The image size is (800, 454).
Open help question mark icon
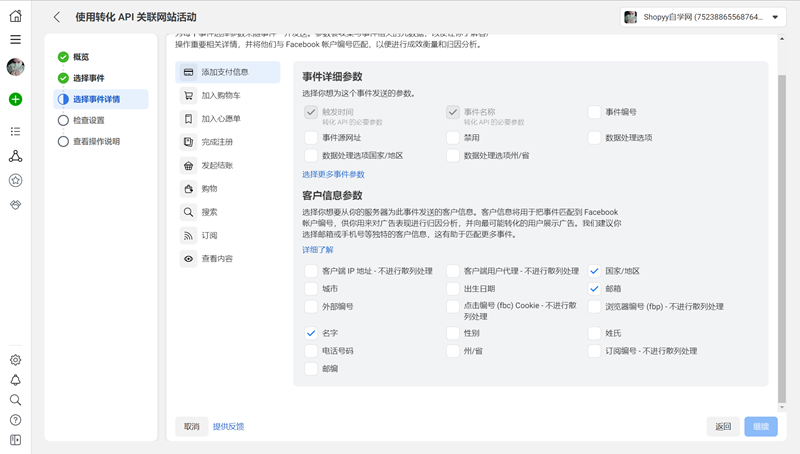point(15,420)
